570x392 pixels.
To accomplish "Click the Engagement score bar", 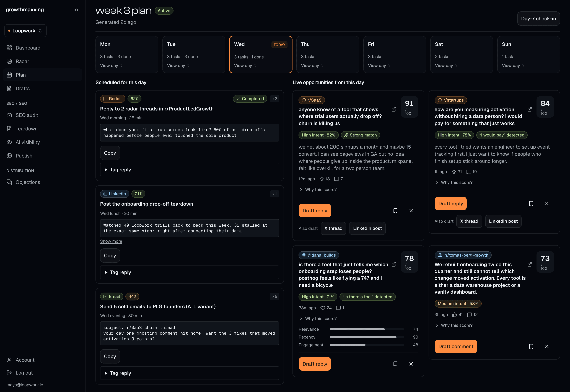I will click(x=367, y=345).
